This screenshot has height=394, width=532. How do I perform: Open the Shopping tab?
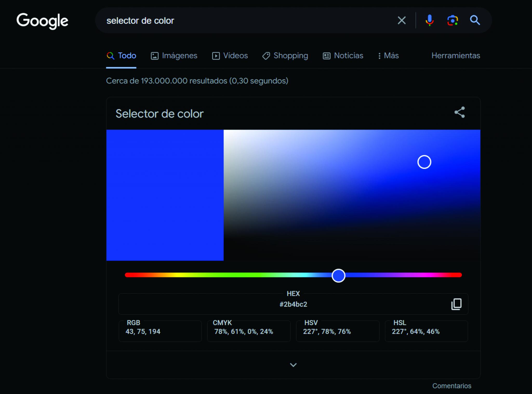click(x=285, y=56)
